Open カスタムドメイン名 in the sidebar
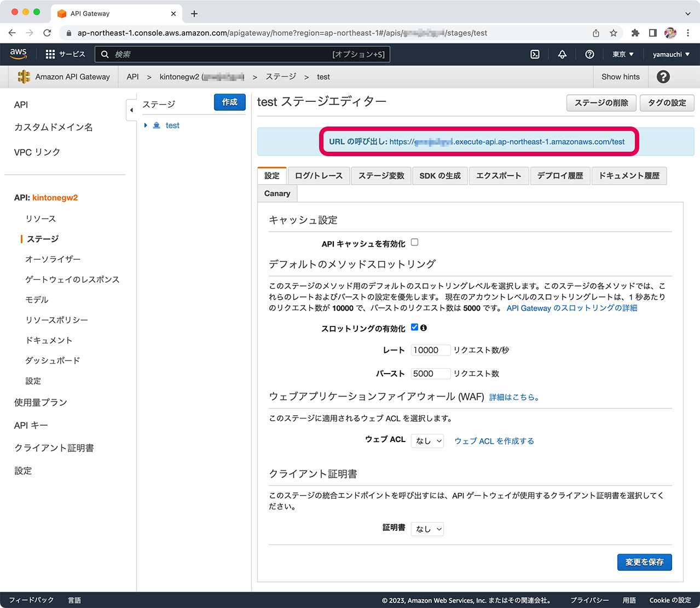The image size is (700, 608). [x=54, y=127]
